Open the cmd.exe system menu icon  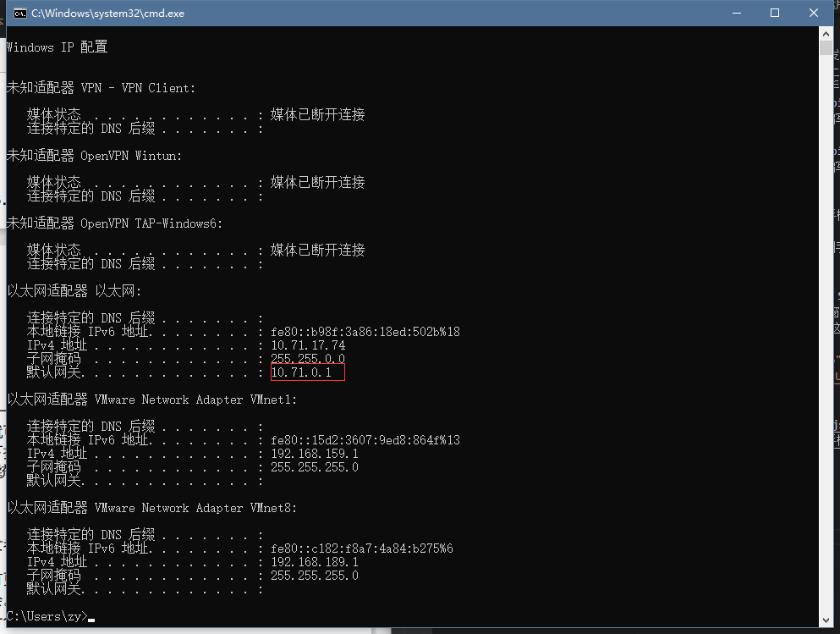[x=19, y=14]
